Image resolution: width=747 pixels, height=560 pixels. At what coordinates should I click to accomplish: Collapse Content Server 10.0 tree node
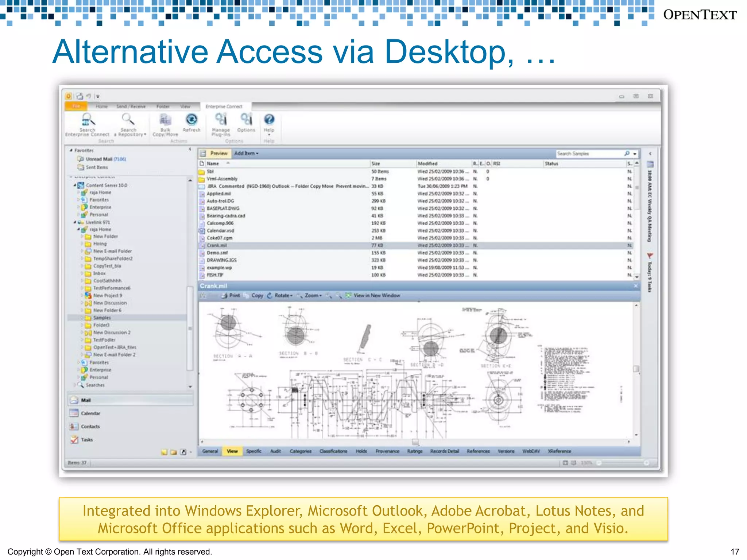[75, 185]
